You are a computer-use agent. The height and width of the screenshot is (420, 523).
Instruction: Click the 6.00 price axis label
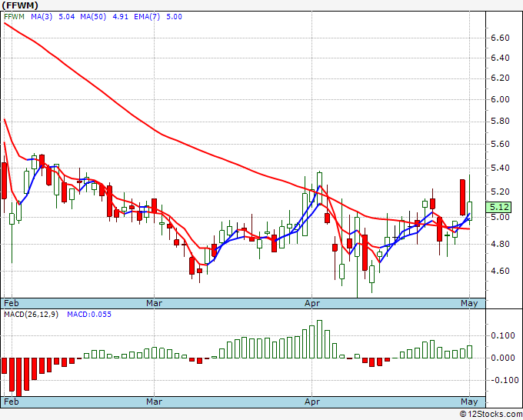pyautogui.click(x=501, y=99)
